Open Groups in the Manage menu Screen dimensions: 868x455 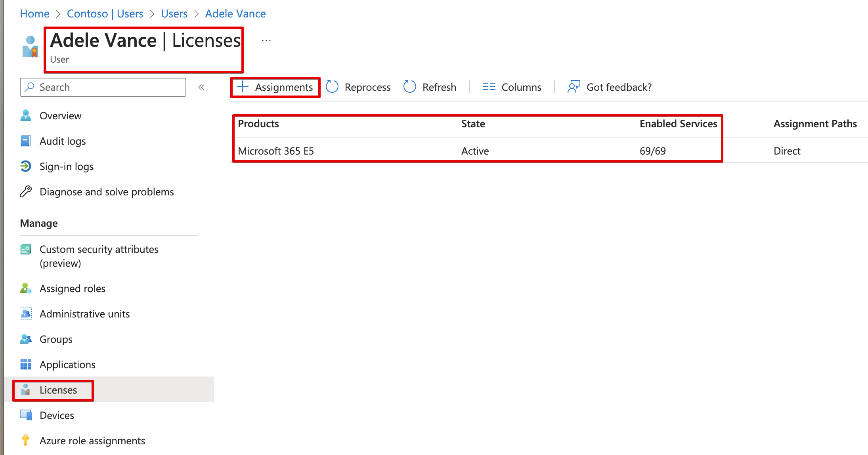click(x=56, y=339)
